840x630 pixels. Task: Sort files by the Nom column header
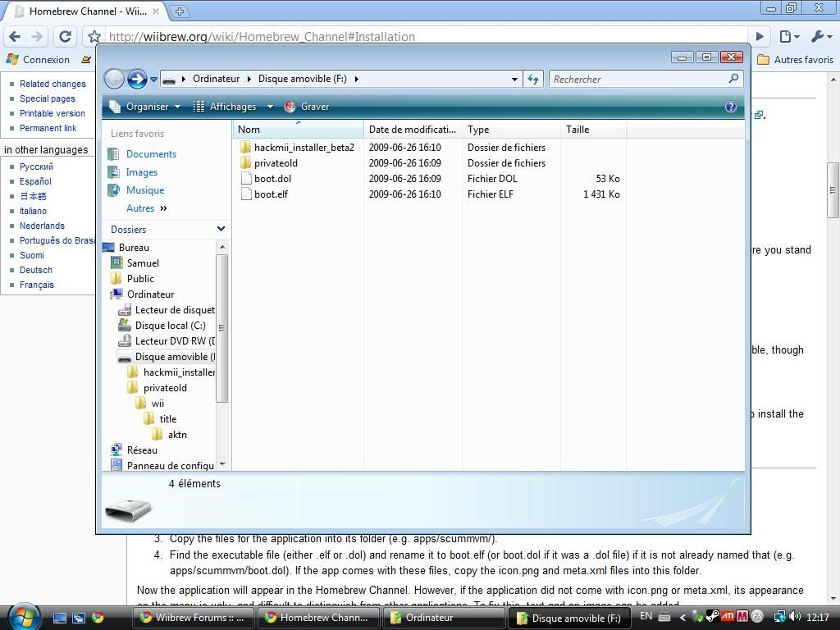[299, 129]
